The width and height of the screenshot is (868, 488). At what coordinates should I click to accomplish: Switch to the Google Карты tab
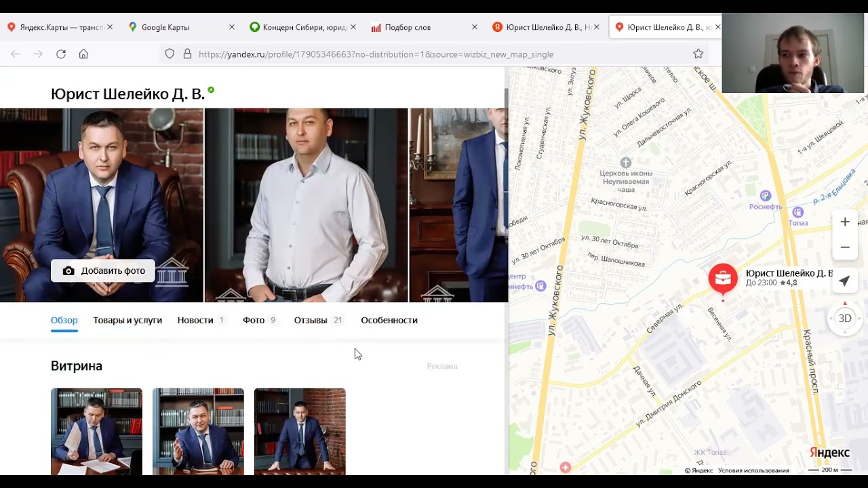(180, 27)
